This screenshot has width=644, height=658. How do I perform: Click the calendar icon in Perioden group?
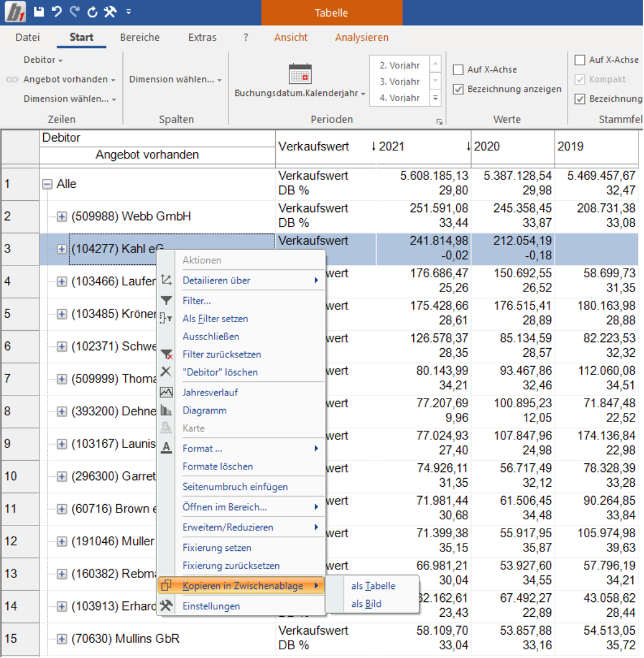tap(300, 73)
